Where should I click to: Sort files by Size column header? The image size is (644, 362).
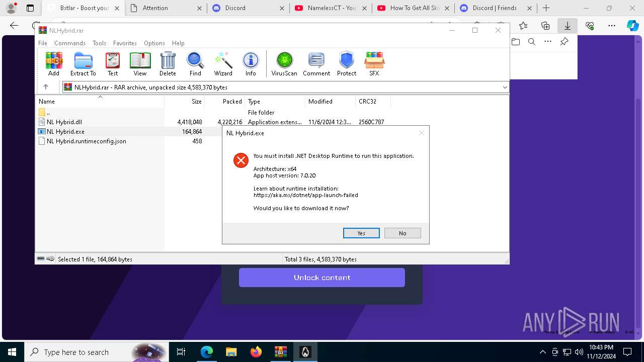(185, 101)
